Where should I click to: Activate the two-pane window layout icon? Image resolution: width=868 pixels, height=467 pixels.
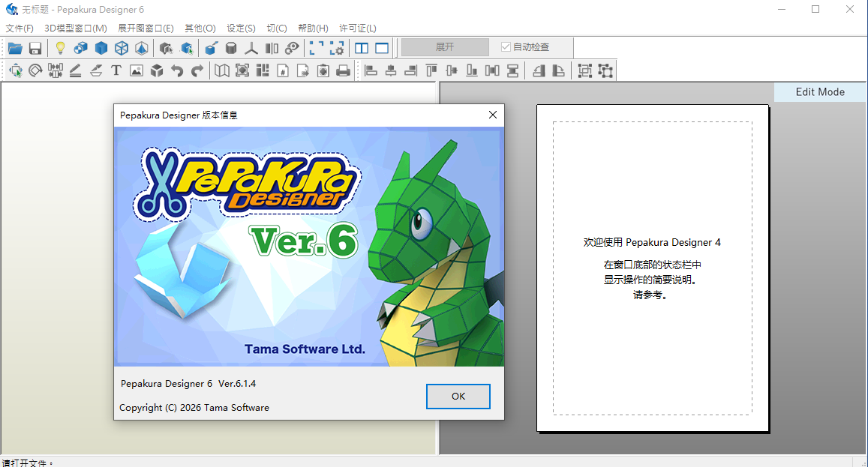point(361,47)
